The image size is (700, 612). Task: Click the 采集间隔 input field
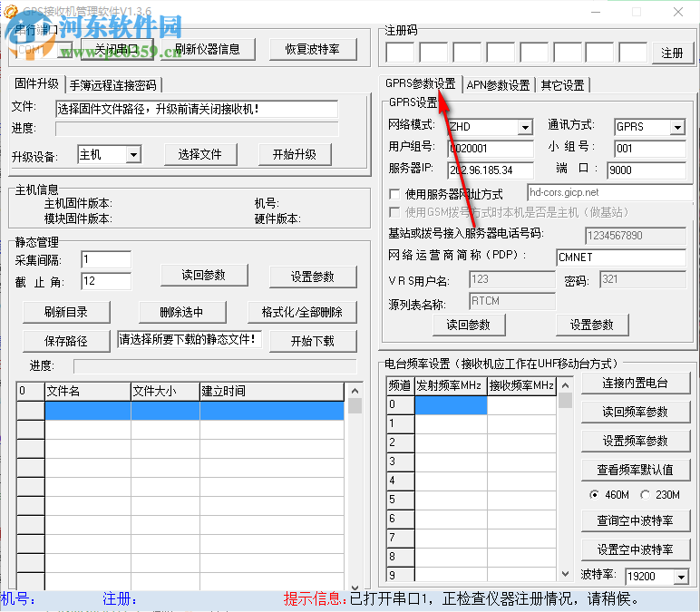tap(106, 259)
